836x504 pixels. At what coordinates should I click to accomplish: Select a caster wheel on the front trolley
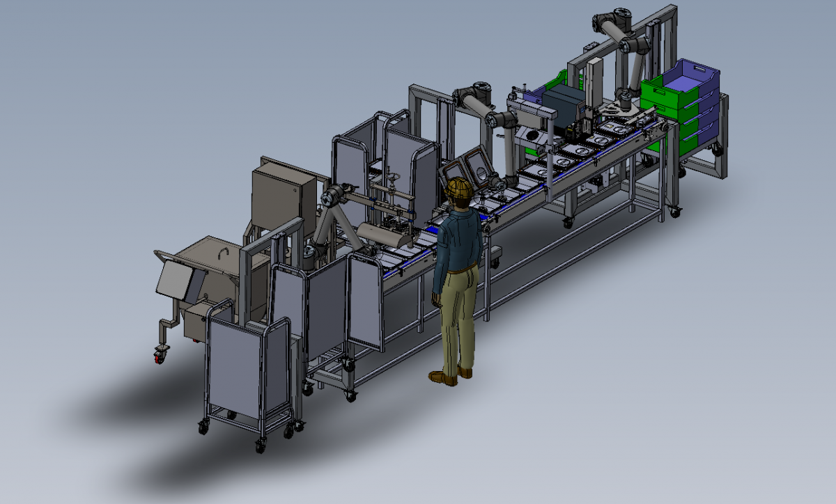(261, 446)
